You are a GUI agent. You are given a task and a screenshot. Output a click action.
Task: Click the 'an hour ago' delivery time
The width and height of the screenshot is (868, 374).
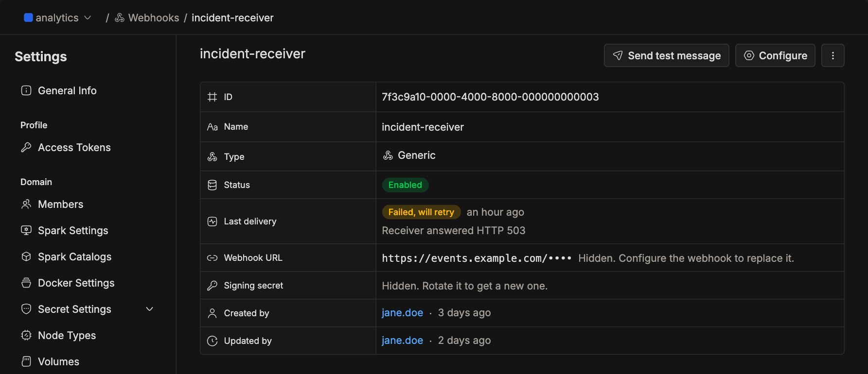tap(495, 212)
